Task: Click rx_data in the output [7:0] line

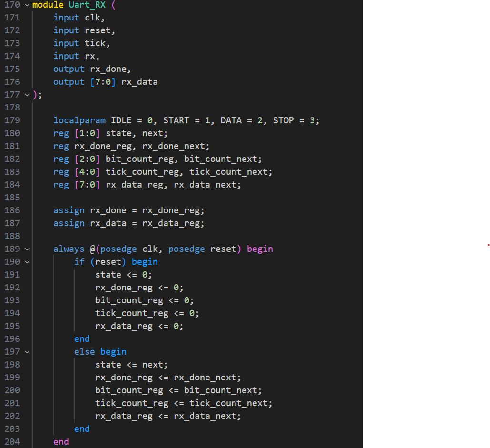Action: point(139,82)
